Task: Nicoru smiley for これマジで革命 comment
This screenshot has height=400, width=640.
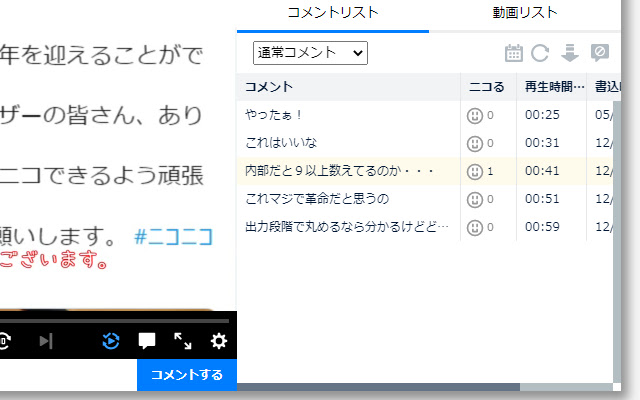Action: [x=475, y=200]
